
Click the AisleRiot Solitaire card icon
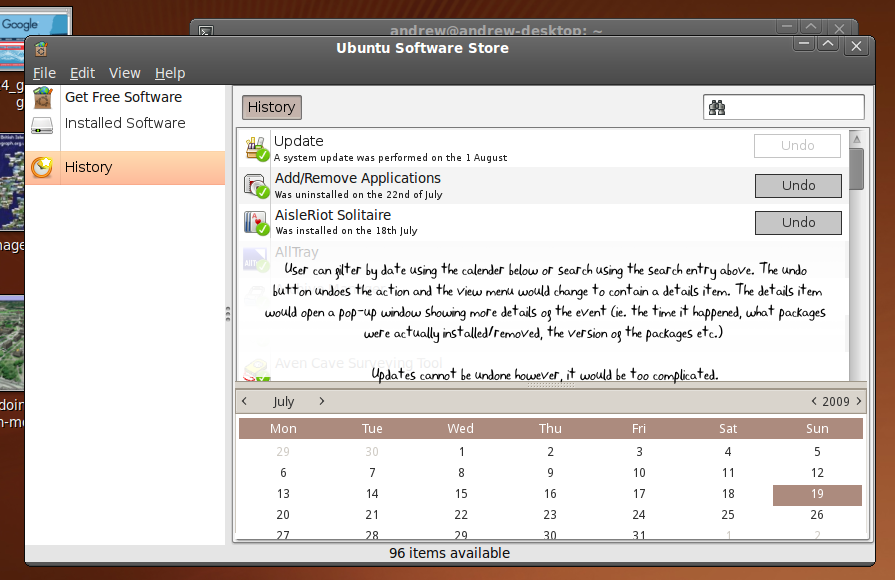(x=257, y=222)
